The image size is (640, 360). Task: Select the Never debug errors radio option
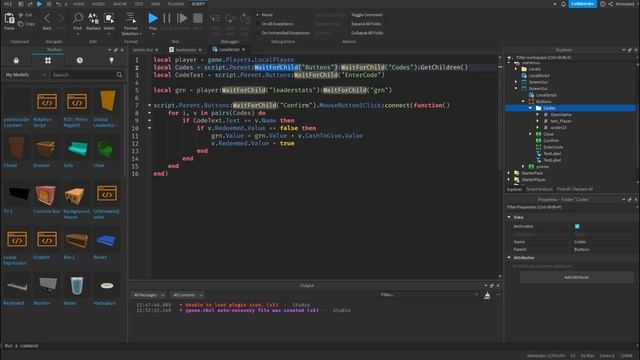(x=258, y=15)
